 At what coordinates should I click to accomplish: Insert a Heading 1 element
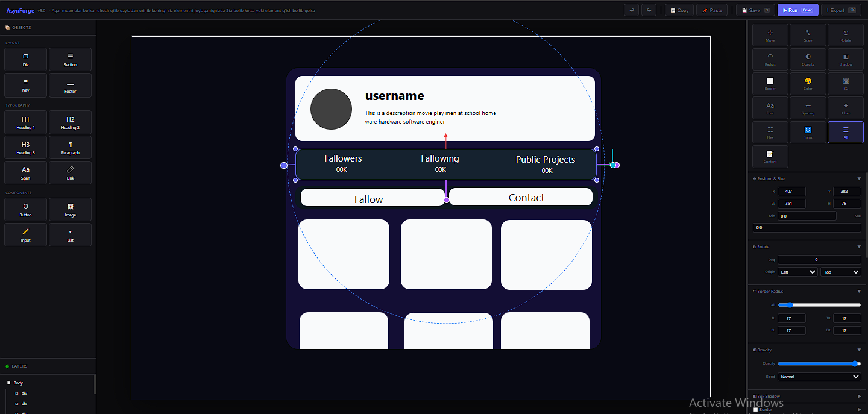click(25, 122)
